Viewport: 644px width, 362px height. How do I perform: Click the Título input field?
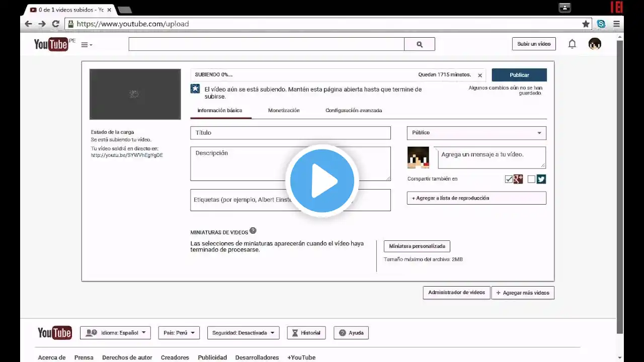[x=290, y=133]
